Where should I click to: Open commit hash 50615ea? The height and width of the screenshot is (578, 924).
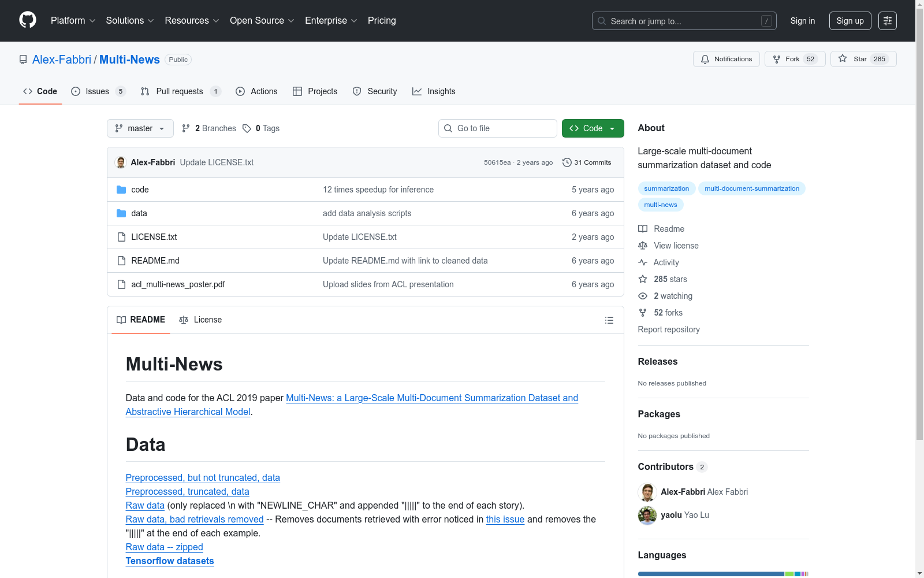(x=497, y=162)
